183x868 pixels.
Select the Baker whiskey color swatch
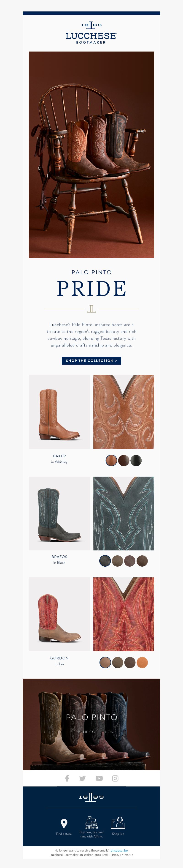[x=111, y=460]
